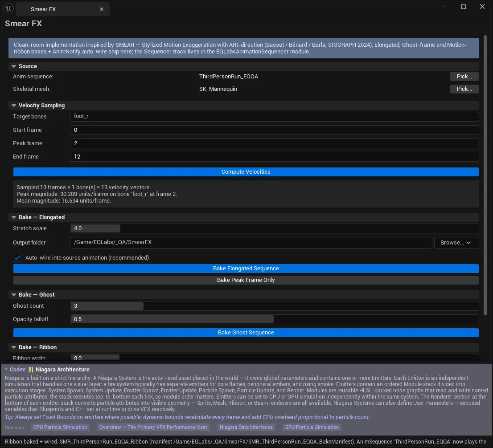Screen dimensions: 493x448
Task: Click the 'Sampled 13 frames' results line
Action: pyautogui.click(x=84, y=187)
